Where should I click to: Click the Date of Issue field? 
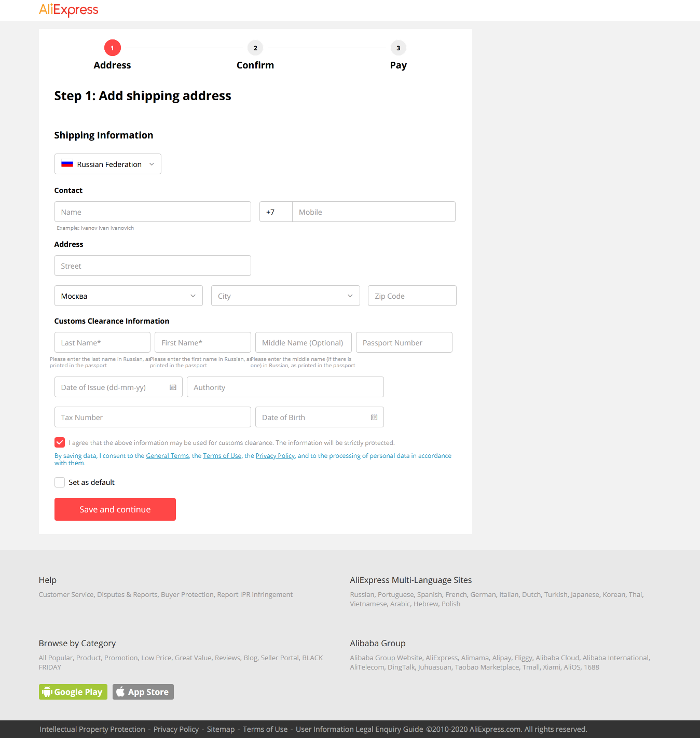(118, 387)
